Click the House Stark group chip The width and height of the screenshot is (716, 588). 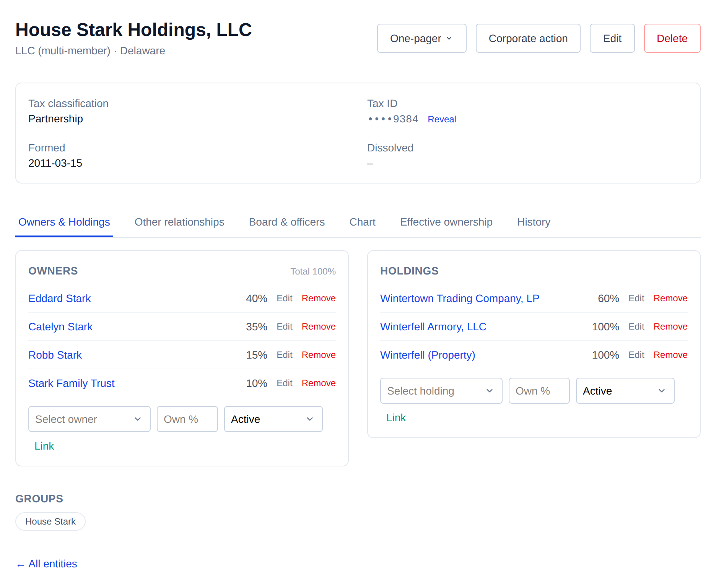click(50, 521)
